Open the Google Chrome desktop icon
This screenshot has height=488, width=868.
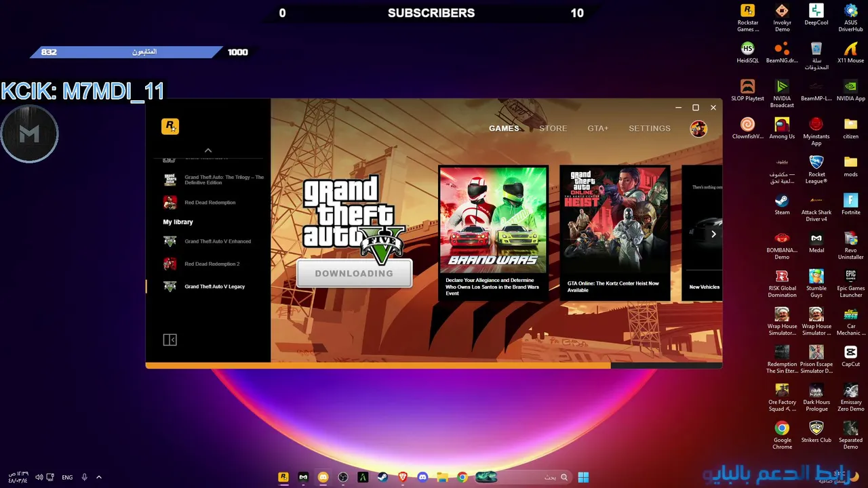[x=782, y=435]
